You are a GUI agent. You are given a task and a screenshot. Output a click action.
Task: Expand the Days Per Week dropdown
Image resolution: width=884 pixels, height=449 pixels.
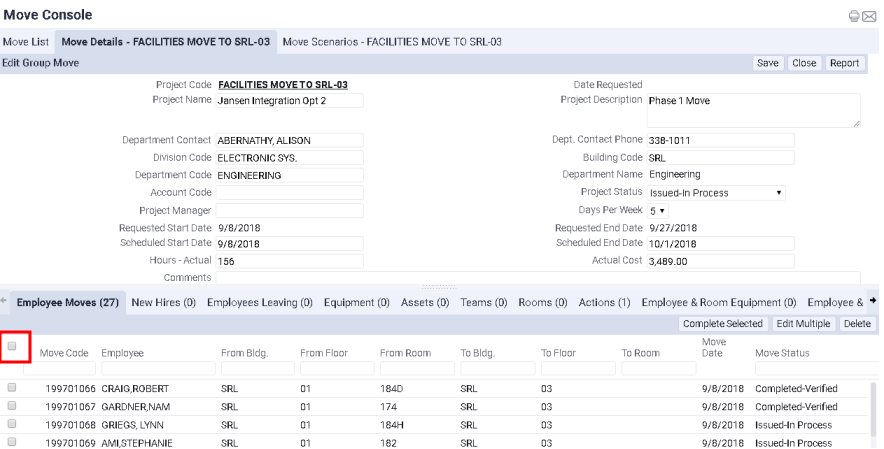pos(656,211)
